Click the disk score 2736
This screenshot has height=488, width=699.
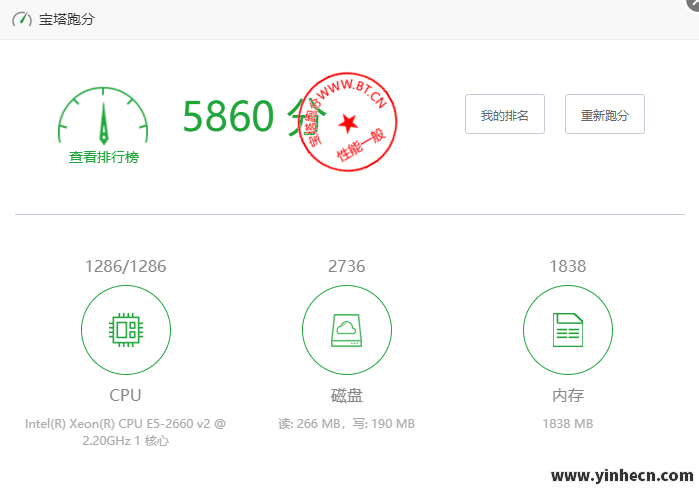click(x=347, y=266)
